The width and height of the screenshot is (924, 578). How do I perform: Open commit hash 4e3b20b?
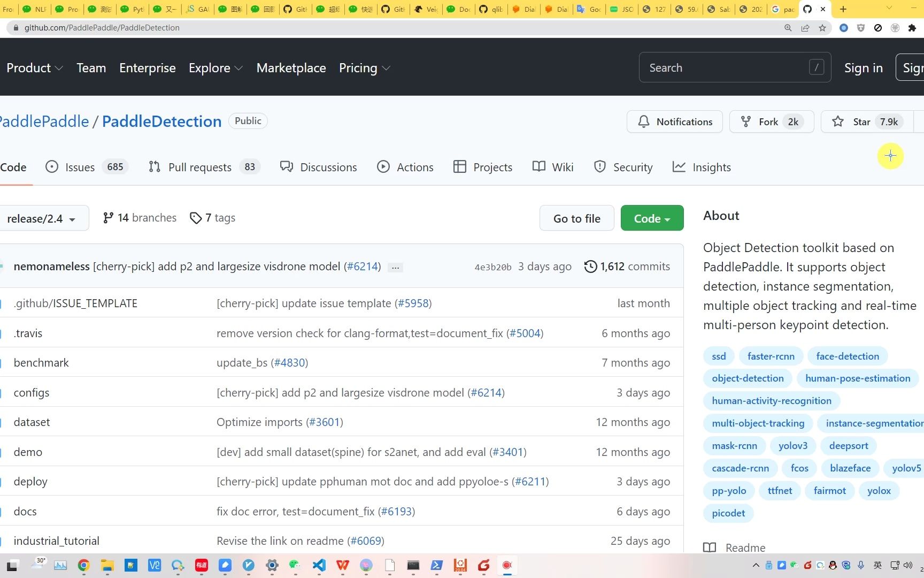(x=493, y=267)
